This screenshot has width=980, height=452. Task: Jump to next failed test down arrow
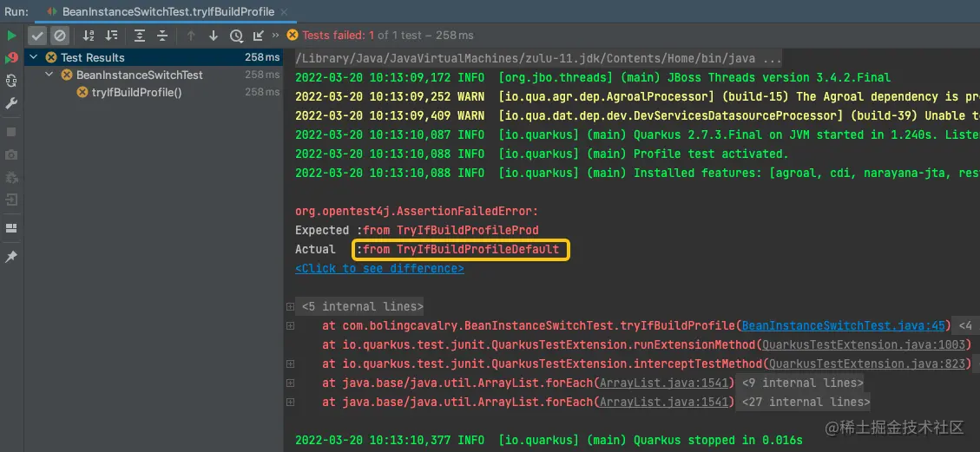click(214, 36)
